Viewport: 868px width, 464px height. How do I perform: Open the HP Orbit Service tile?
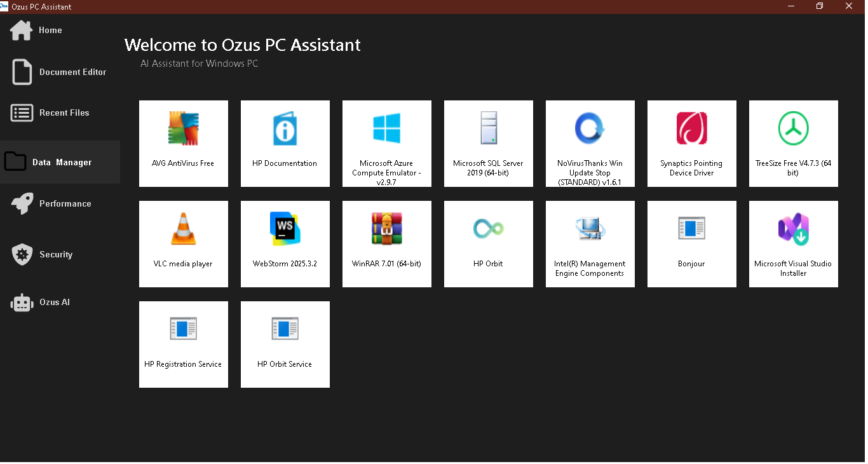[x=285, y=344]
